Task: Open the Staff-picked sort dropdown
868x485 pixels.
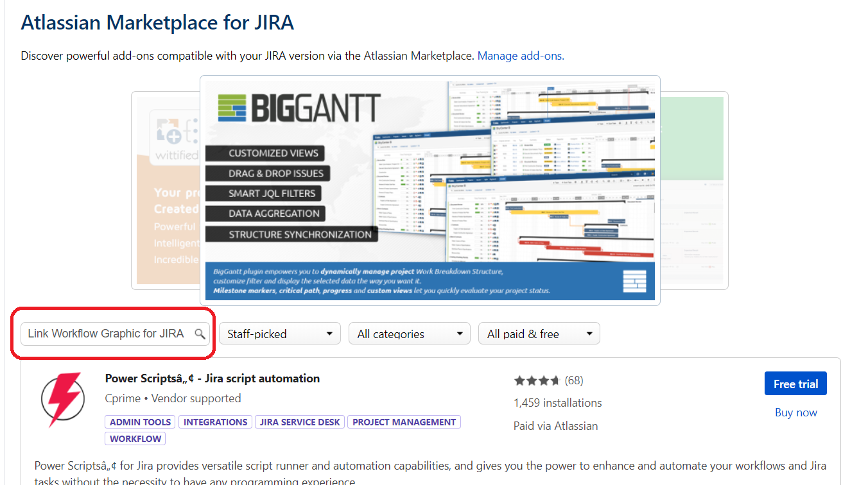Action: point(279,334)
